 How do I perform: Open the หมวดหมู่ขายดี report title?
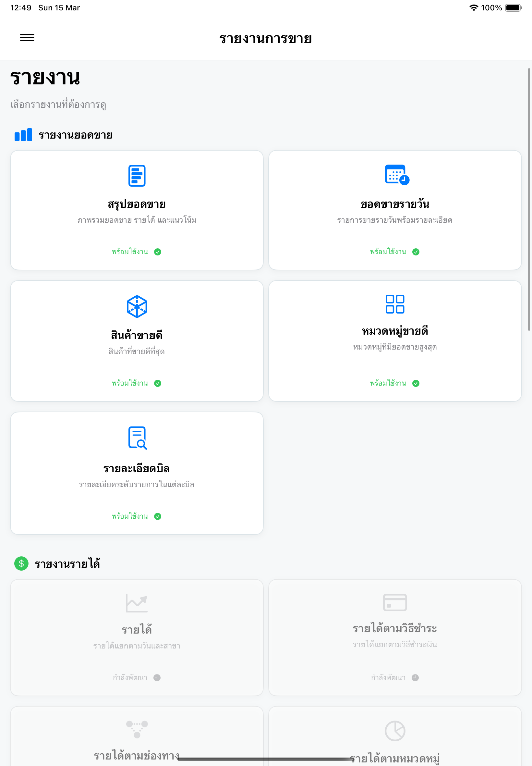(x=395, y=331)
